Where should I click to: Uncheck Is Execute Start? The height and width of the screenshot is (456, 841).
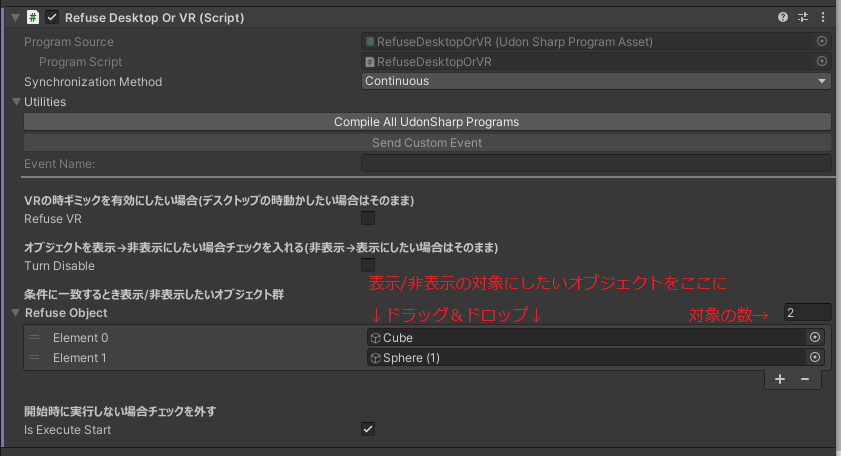coord(368,429)
